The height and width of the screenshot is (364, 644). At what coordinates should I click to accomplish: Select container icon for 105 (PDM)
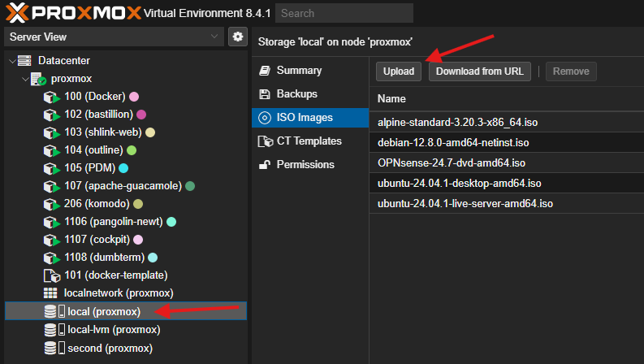pos(52,168)
